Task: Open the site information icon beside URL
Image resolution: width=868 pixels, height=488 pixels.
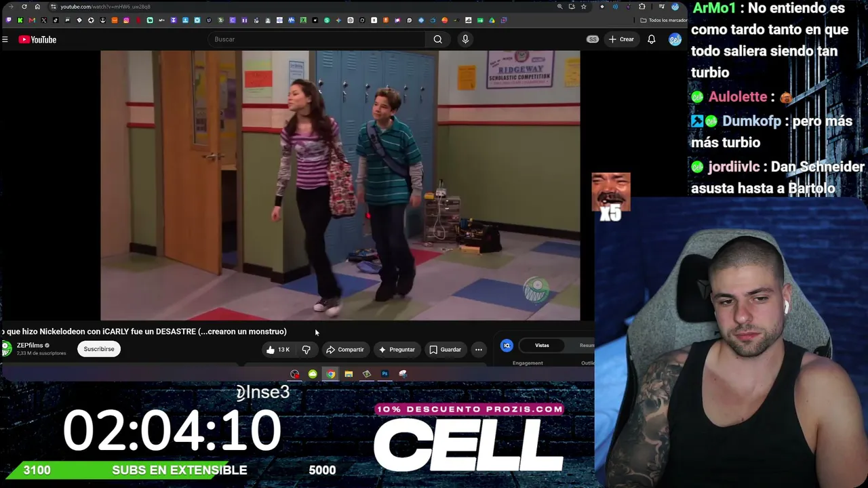Action: [53, 7]
